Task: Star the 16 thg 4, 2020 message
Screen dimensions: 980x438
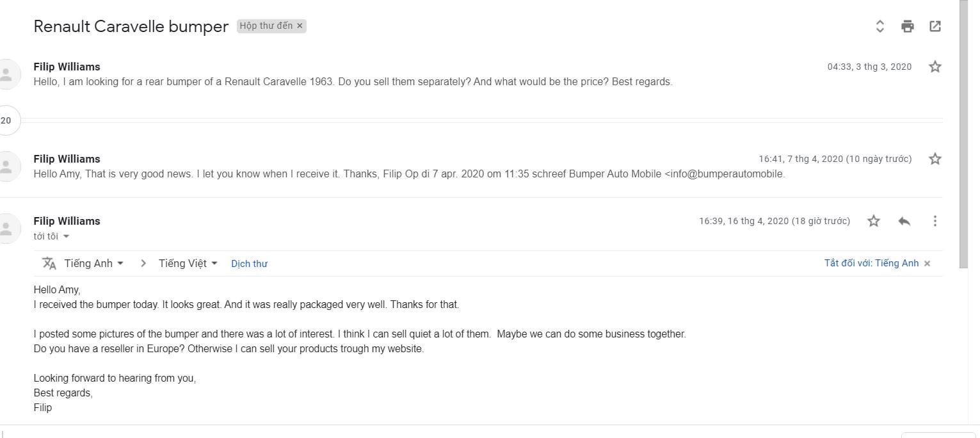Action: click(x=874, y=221)
